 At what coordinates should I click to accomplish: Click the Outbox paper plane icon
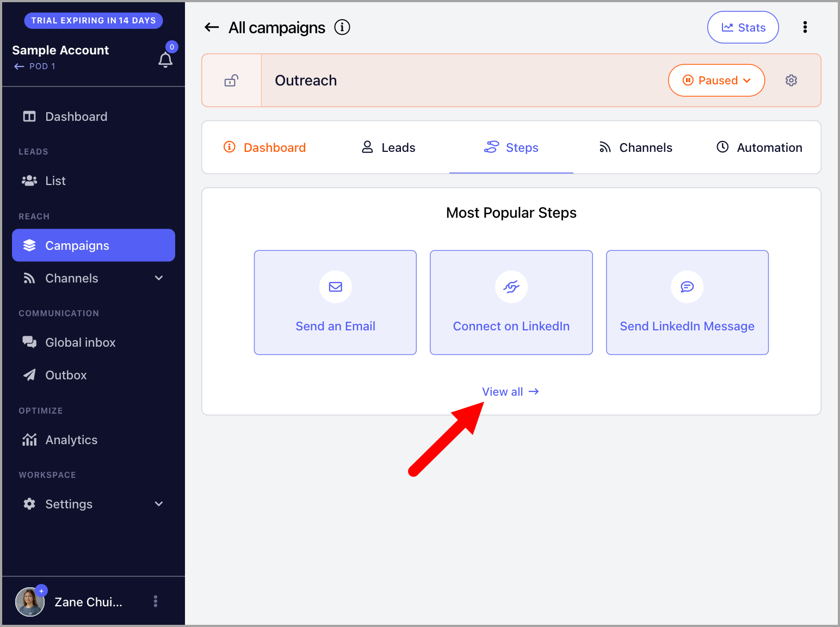click(29, 375)
